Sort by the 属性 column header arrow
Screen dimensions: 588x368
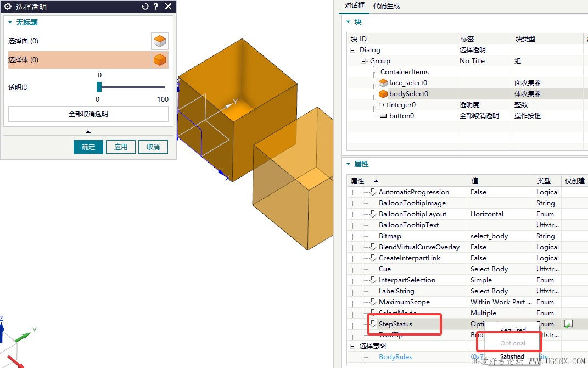(376, 181)
